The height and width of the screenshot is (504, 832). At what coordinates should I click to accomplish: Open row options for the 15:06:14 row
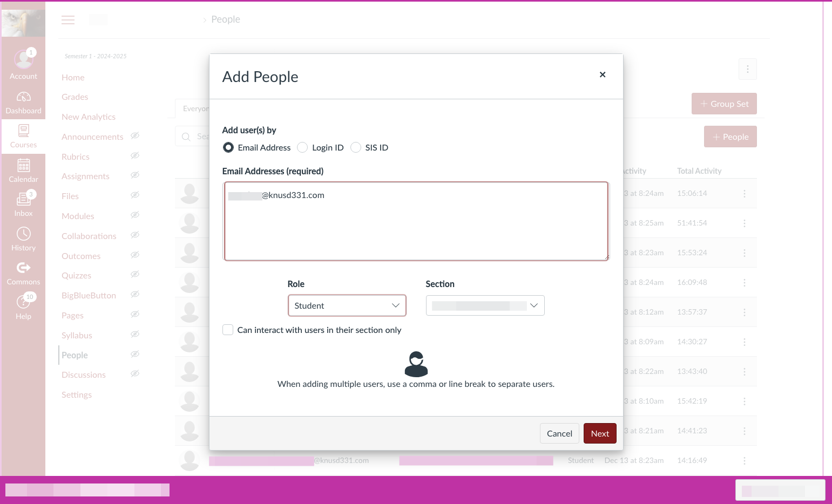point(745,194)
